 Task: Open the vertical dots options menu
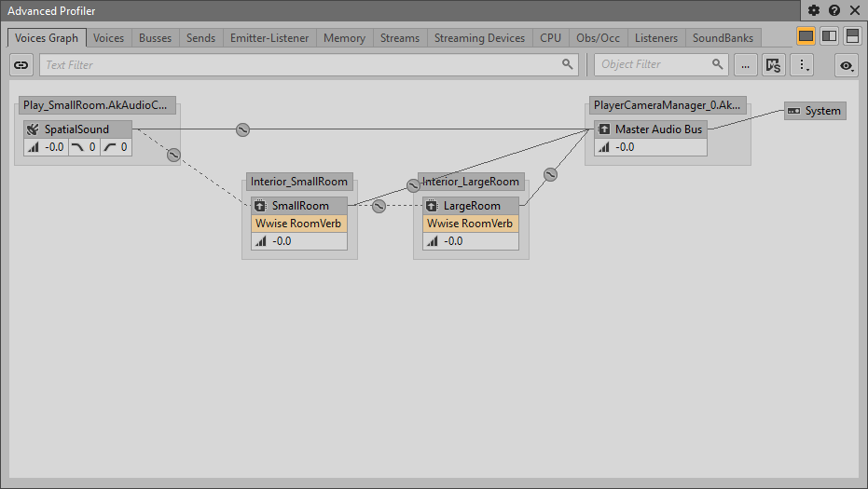(x=805, y=65)
